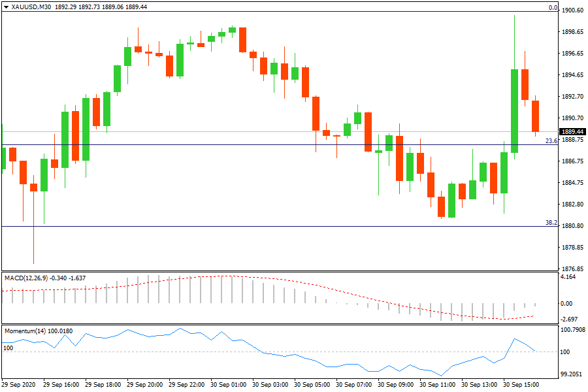Click the Momentum(14) indicator label
The image size is (588, 392).
click(x=23, y=331)
